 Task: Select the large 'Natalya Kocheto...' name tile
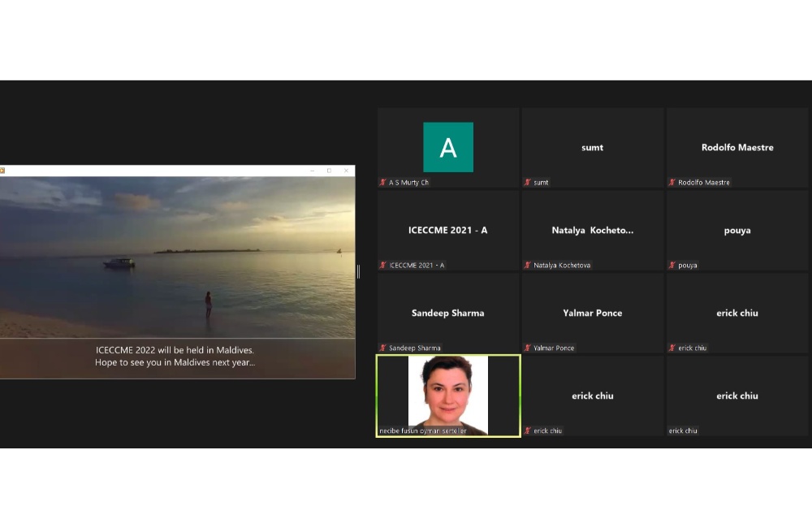coord(593,231)
